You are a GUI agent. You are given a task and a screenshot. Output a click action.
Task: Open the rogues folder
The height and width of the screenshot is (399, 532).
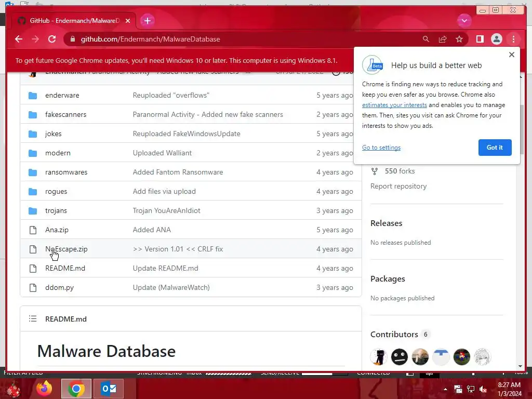coord(56,191)
